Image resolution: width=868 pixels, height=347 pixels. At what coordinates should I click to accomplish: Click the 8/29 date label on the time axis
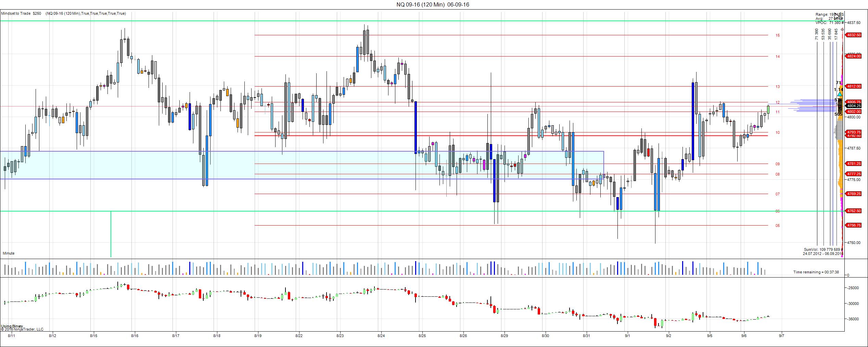coord(504,336)
